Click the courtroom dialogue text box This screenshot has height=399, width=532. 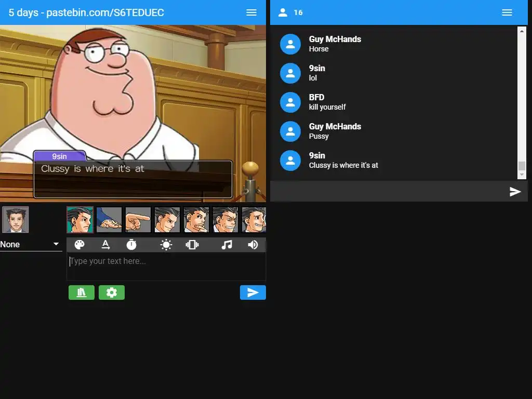(x=133, y=179)
